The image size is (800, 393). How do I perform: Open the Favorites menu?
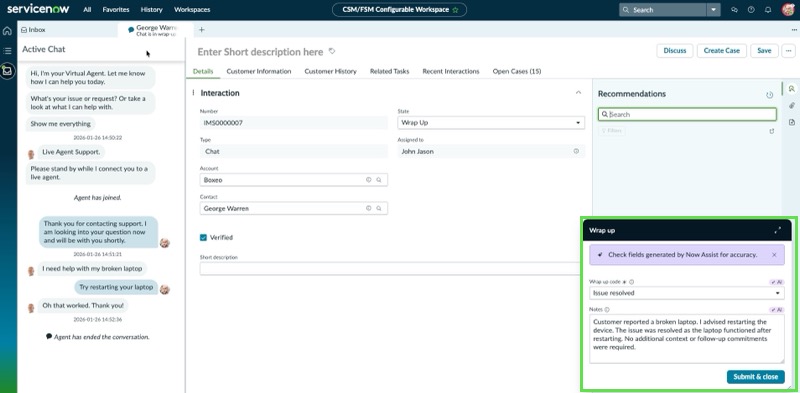pos(116,10)
